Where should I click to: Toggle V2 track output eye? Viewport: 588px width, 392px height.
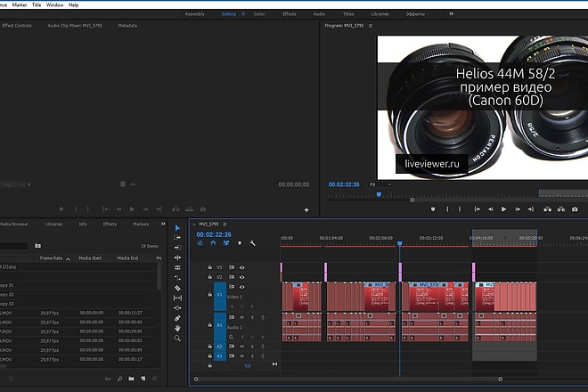coord(241,277)
